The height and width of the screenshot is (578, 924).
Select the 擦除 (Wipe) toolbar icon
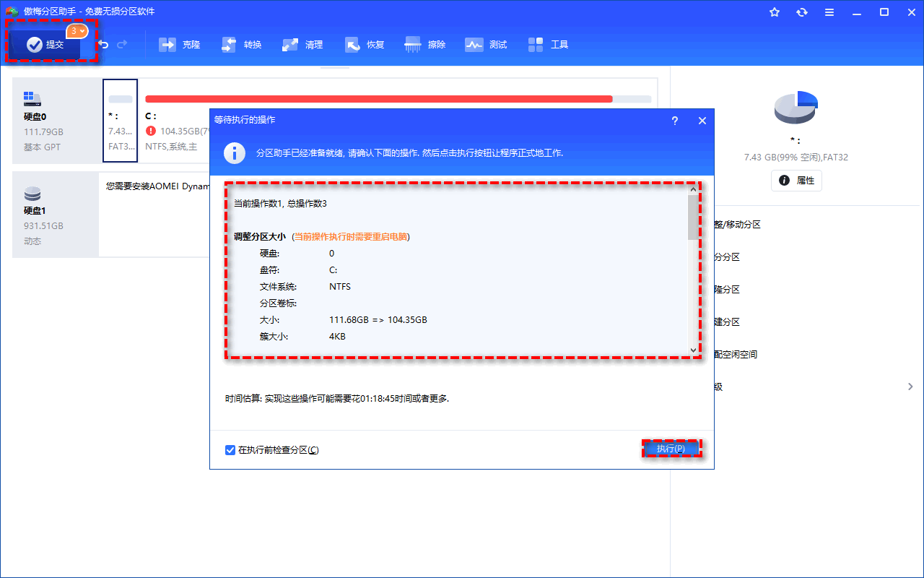pos(424,44)
